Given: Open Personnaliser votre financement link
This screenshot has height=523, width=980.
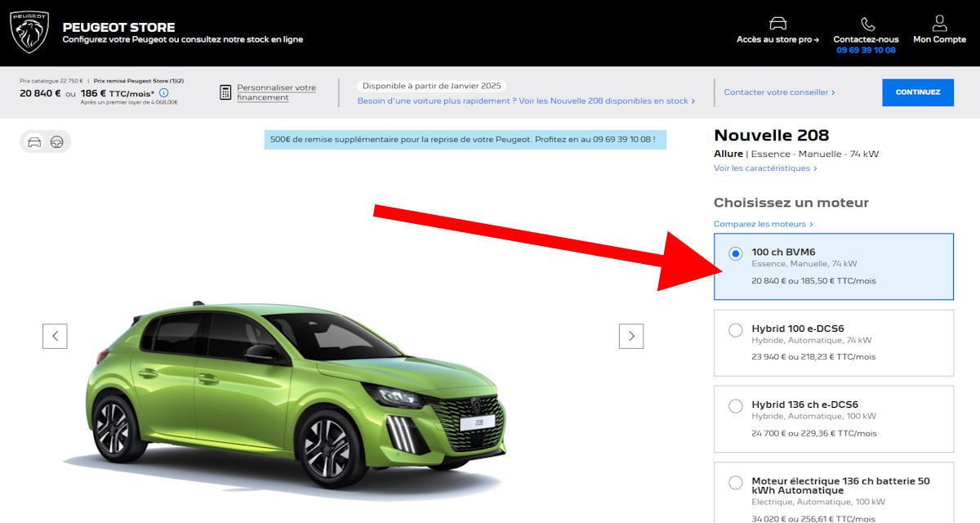Looking at the screenshot, I should click(x=276, y=92).
